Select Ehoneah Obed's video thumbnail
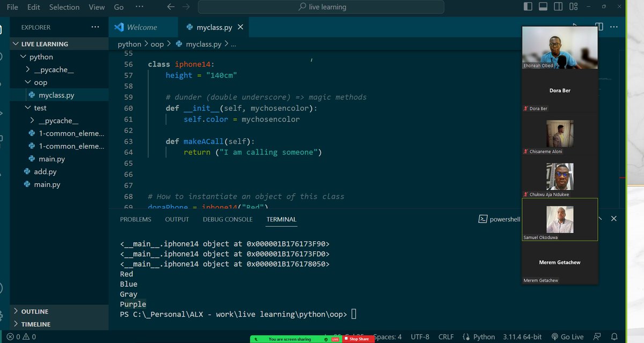The height and width of the screenshot is (343, 644). (560, 47)
